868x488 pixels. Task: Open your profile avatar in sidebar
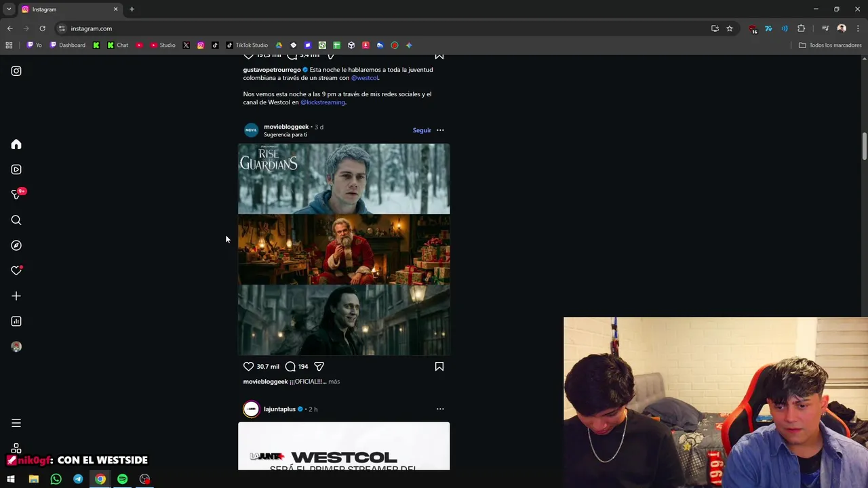tap(16, 346)
